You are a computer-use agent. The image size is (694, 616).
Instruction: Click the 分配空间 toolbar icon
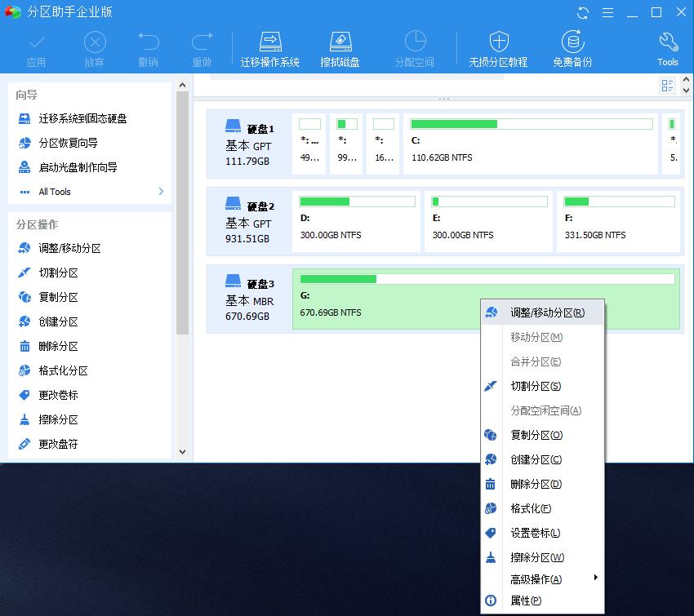[415, 47]
